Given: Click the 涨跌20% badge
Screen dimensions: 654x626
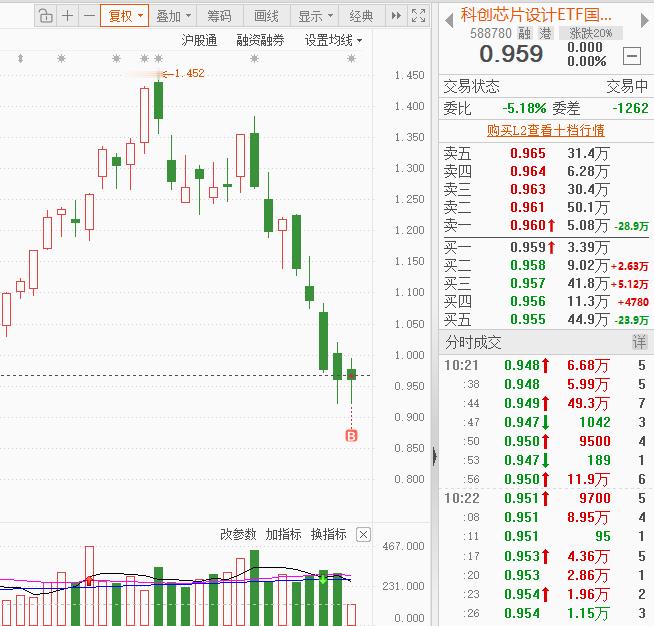Looking at the screenshot, I should [x=591, y=33].
